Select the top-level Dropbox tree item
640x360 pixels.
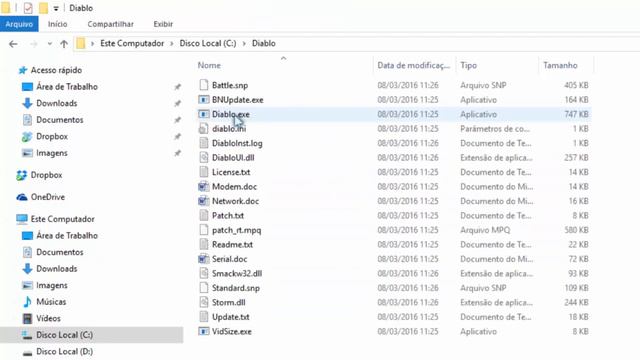click(47, 175)
